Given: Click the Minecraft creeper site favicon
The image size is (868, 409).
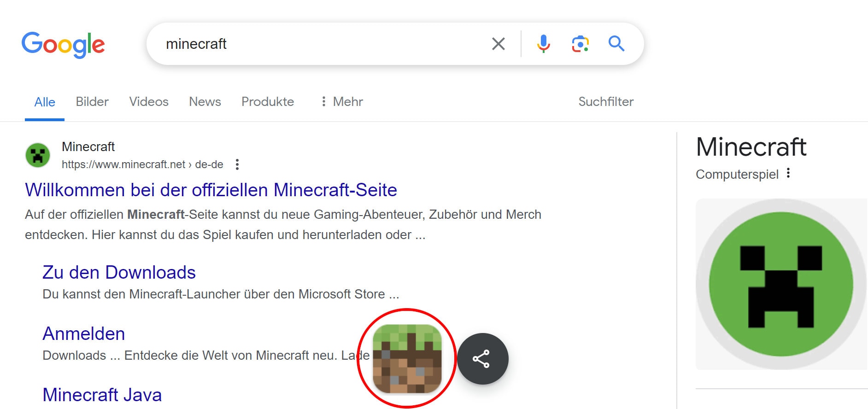Looking at the screenshot, I should tap(38, 155).
